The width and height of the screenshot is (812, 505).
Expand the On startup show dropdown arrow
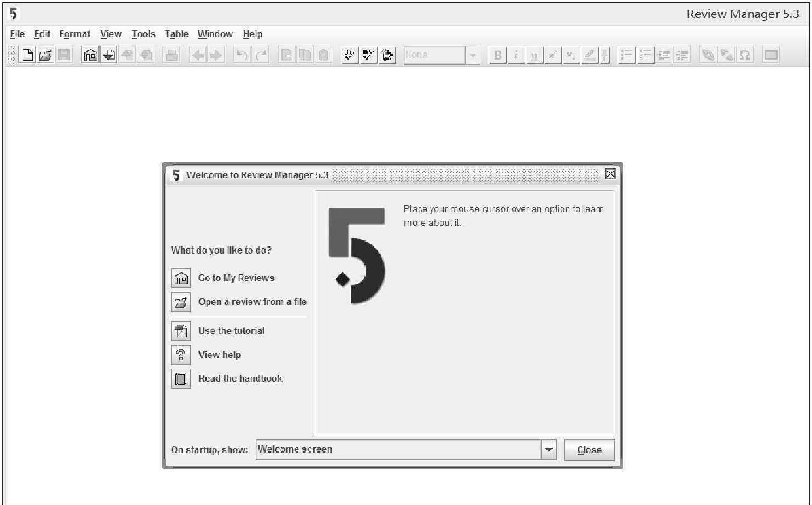(x=549, y=450)
